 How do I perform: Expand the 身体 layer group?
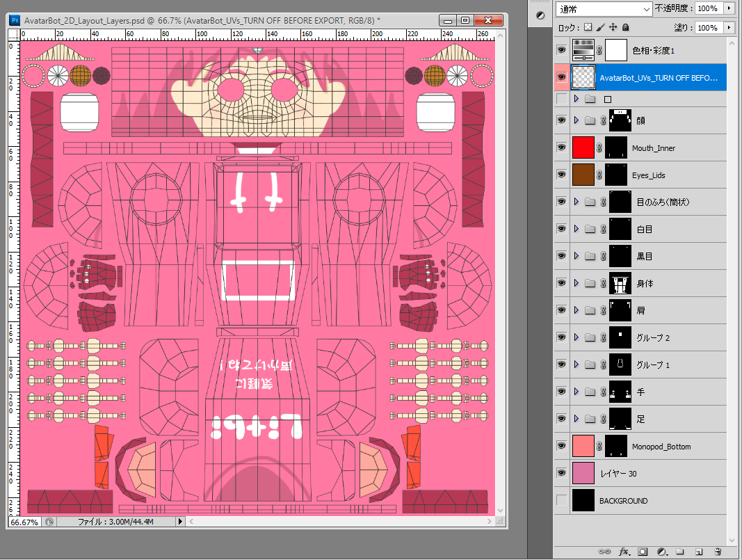click(576, 283)
